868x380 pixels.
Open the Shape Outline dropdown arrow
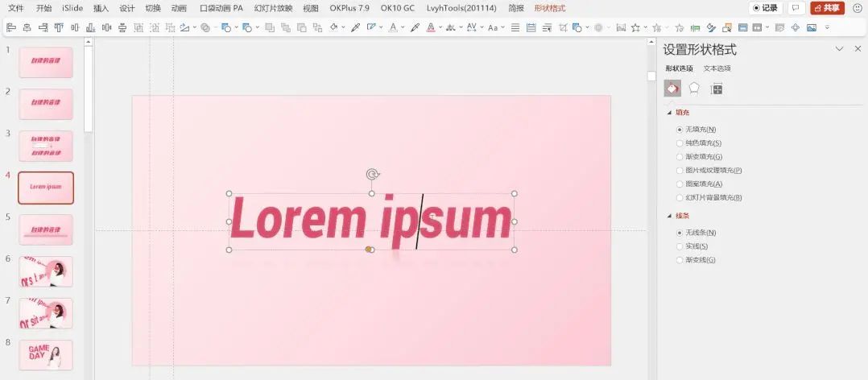click(381, 27)
